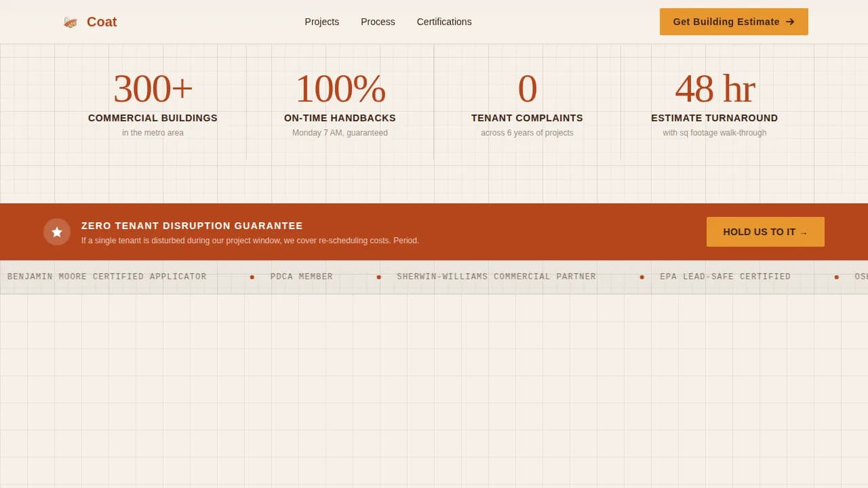Go to the Process page
868x488 pixels.
tap(378, 22)
